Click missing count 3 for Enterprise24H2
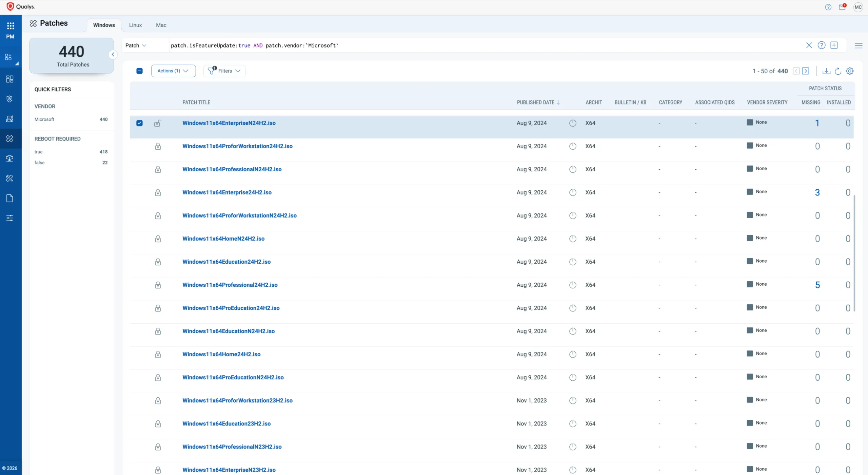The height and width of the screenshot is (475, 868). pyautogui.click(x=817, y=193)
